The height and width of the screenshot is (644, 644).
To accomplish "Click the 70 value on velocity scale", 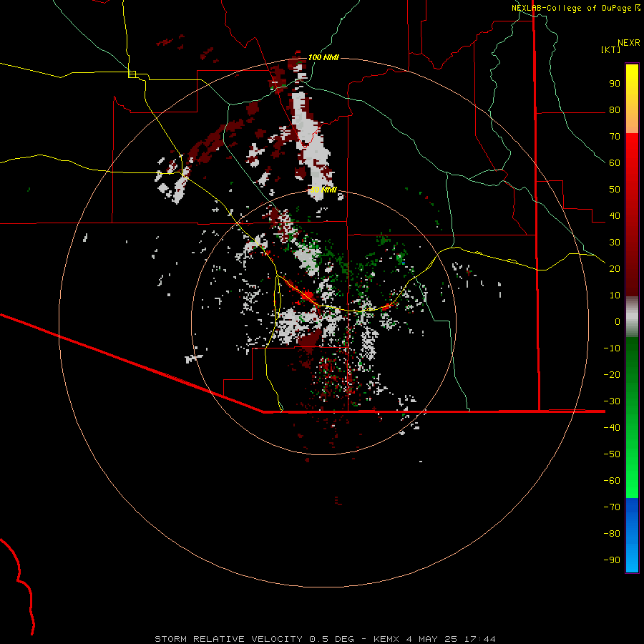I will pyautogui.click(x=615, y=137).
